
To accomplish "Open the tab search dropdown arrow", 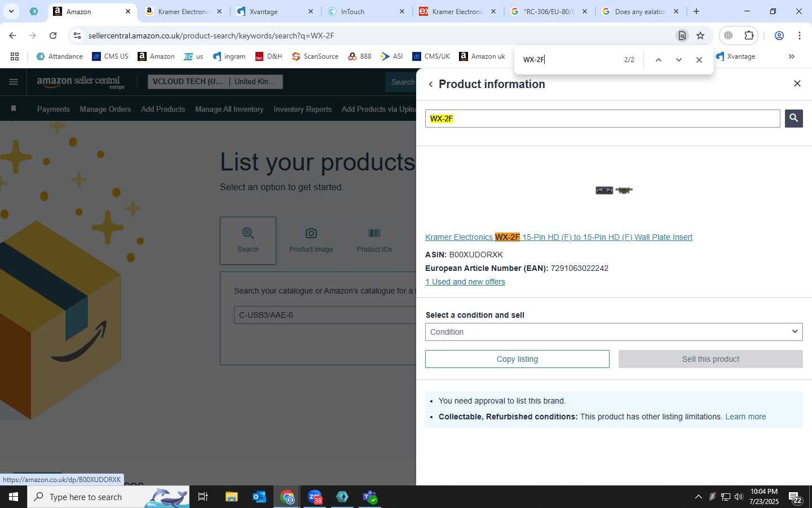I will coord(11,11).
